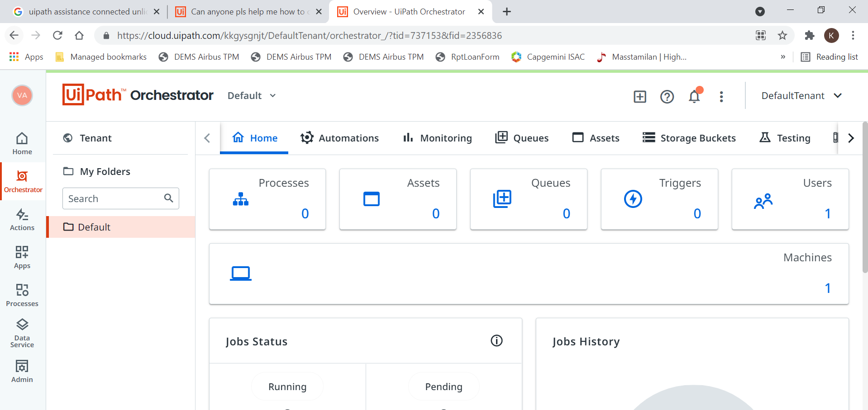Open the Chrome profile K avatar
Screen dimensions: 868x410
click(x=831, y=35)
